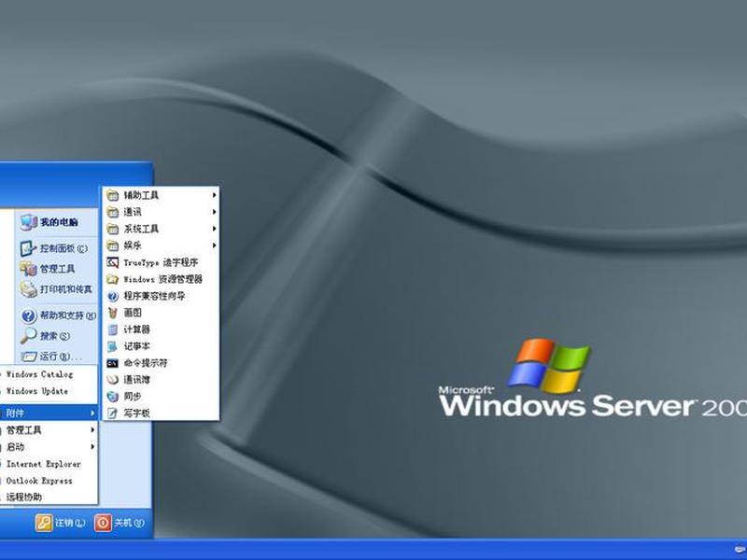Click the 我的电脑 computer icon
This screenshot has height=560, width=747.
coord(29,222)
